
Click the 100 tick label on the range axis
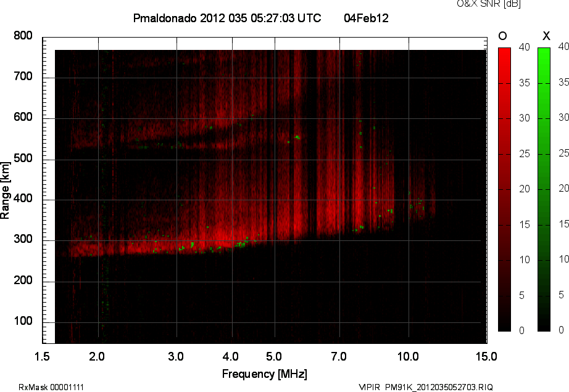[23, 321]
